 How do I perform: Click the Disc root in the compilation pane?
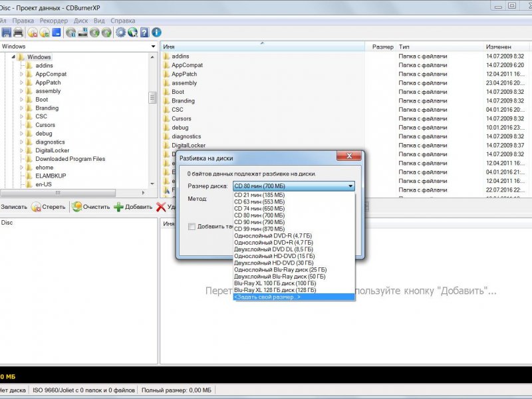[7, 223]
